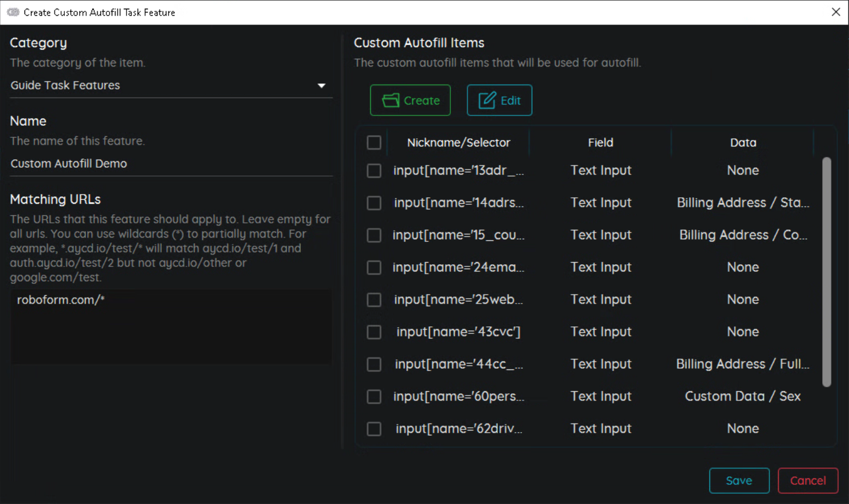Check the box for input[name='13adr_ row
Image resolution: width=849 pixels, height=504 pixels.
point(374,171)
